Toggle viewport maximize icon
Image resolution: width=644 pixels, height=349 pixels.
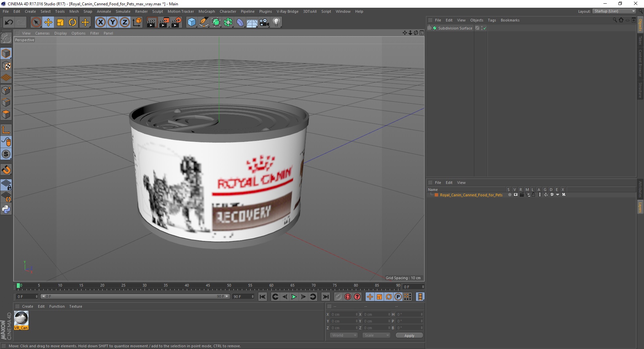pos(422,33)
